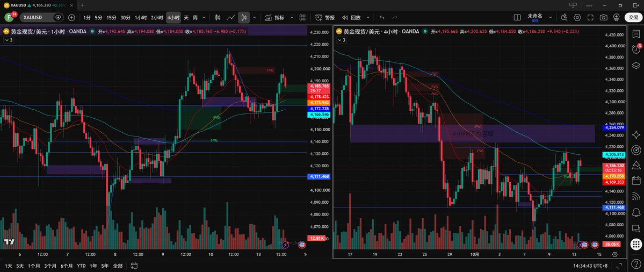The image size is (644, 272).
Task: Switch to 1分 timeframe
Action: point(86,18)
